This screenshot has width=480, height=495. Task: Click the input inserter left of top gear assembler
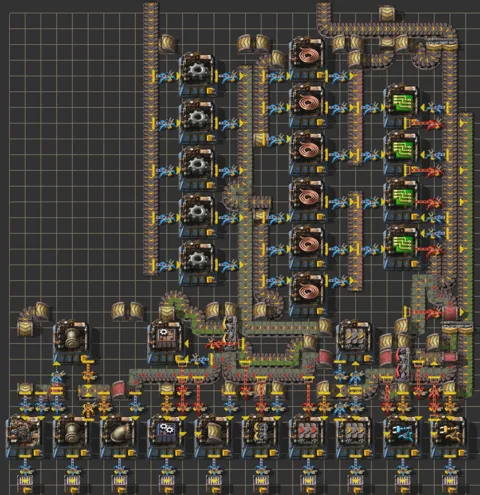point(166,77)
